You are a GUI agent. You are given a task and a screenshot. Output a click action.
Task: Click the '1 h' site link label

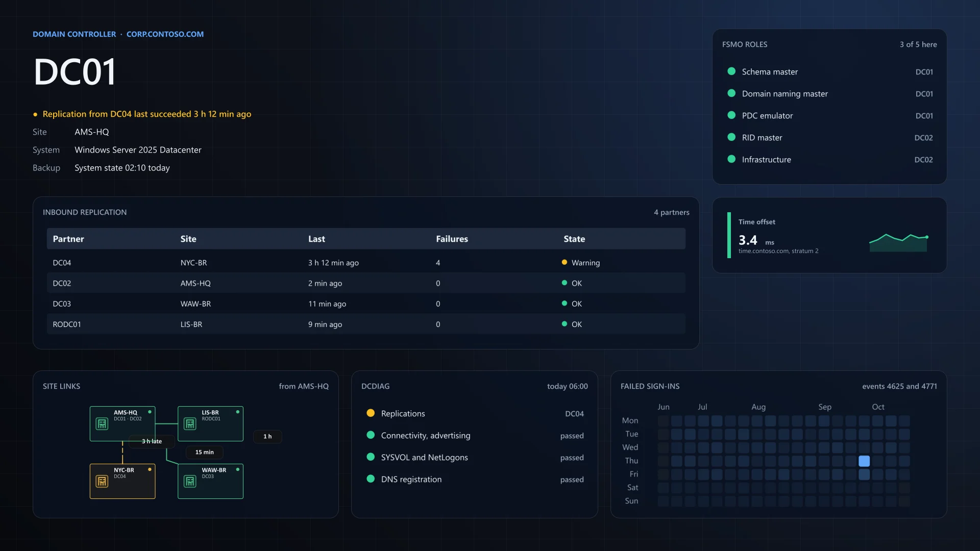coord(267,436)
